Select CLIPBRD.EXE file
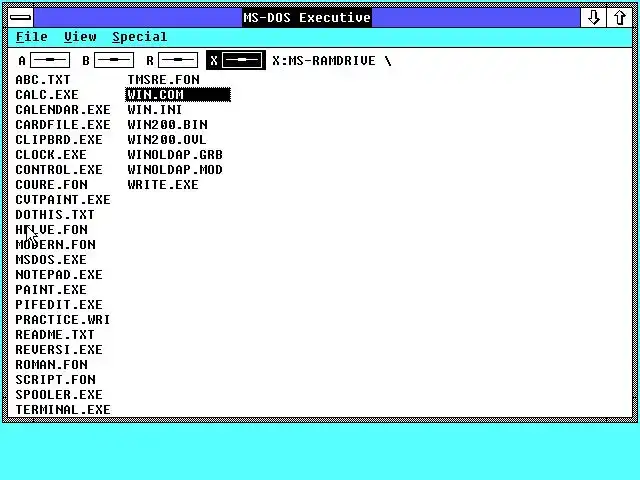The height and width of the screenshot is (480, 640). tap(59, 140)
